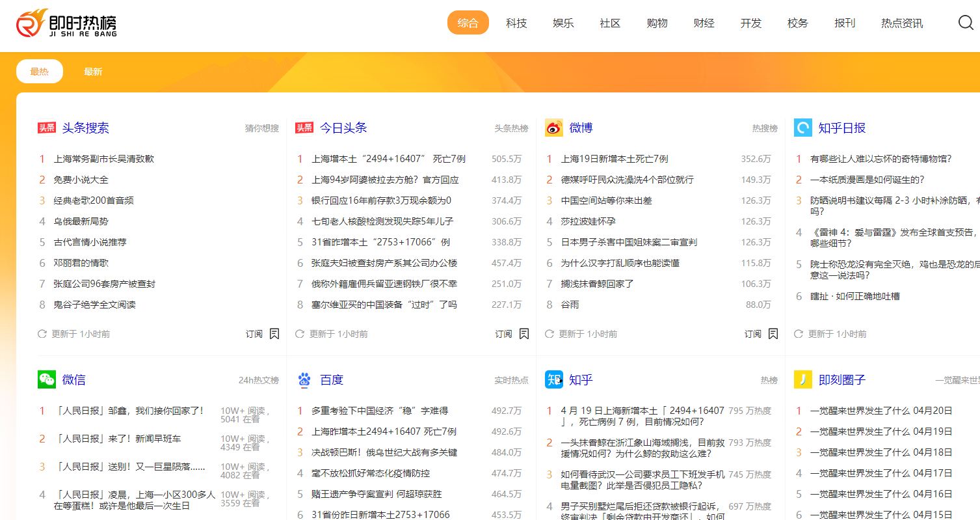Open the 微博 section title link
The image size is (980, 520).
581,128
